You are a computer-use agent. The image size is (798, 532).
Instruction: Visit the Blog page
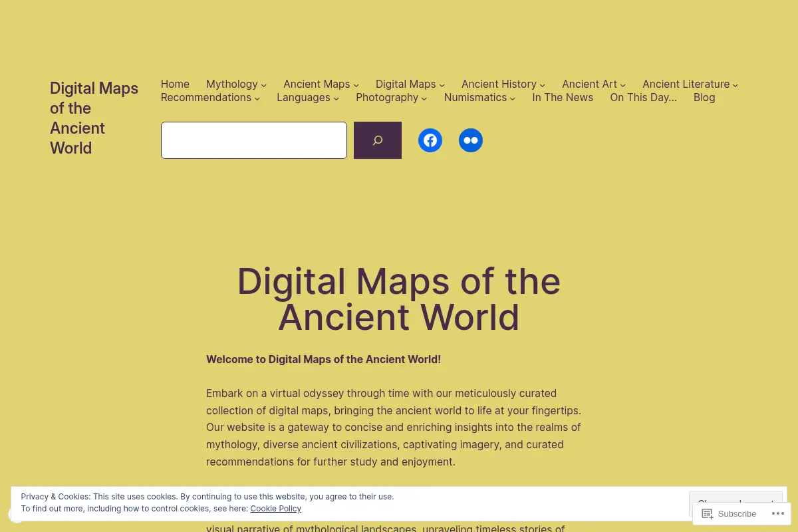point(704,97)
